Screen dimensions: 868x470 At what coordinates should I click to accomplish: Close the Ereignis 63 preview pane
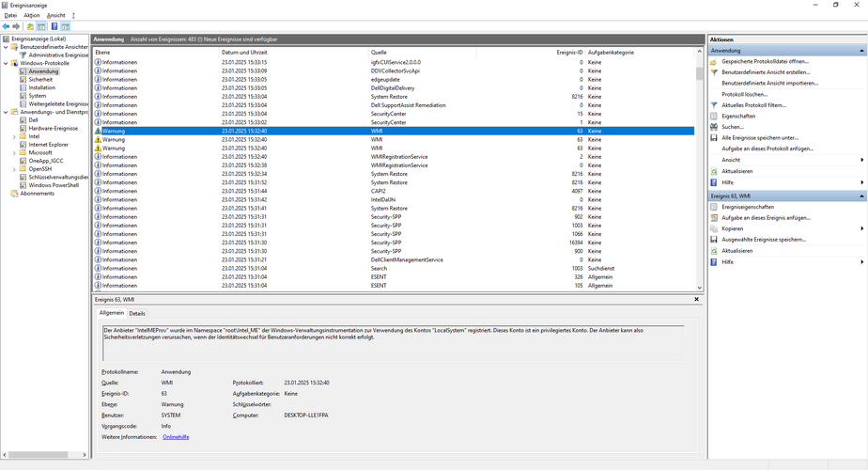click(696, 299)
